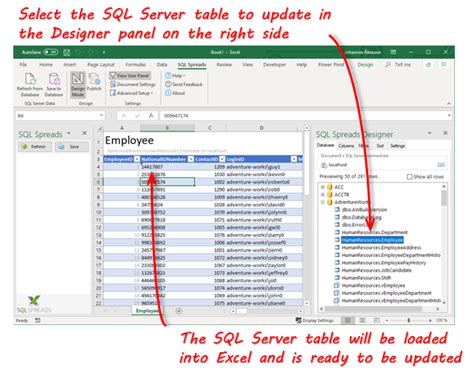Expand the ACC database node
The height and width of the screenshot is (372, 474).
pyautogui.click(x=323, y=187)
